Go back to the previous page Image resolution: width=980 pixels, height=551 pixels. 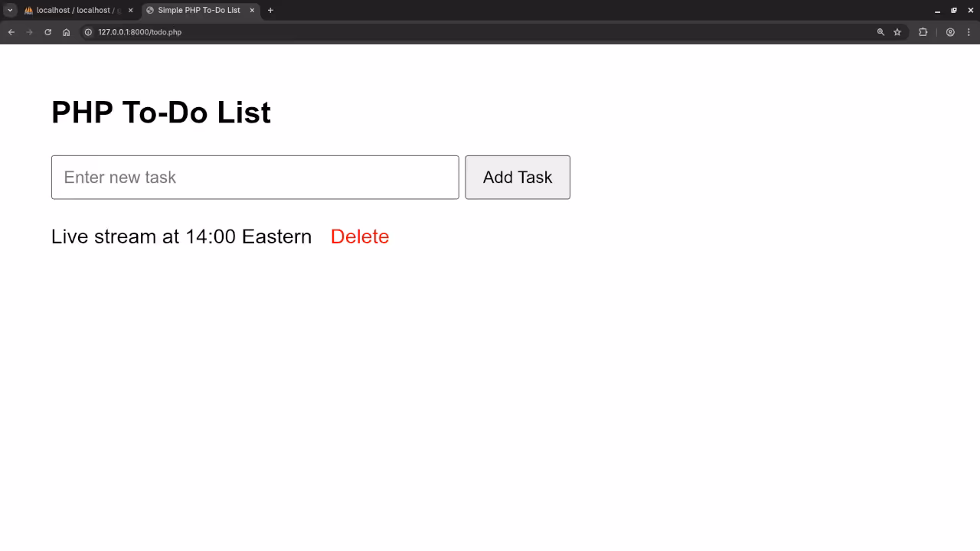click(x=11, y=32)
